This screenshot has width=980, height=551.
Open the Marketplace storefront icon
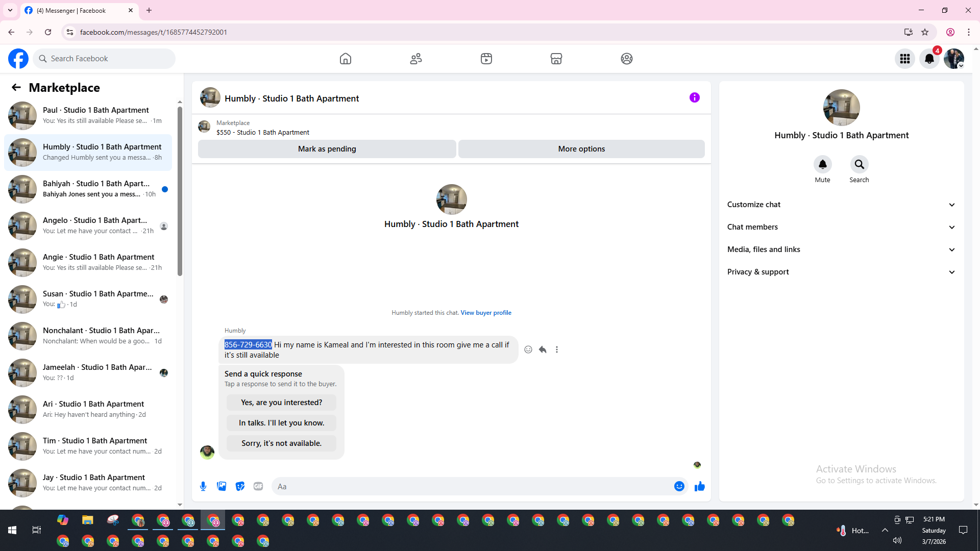556,59
